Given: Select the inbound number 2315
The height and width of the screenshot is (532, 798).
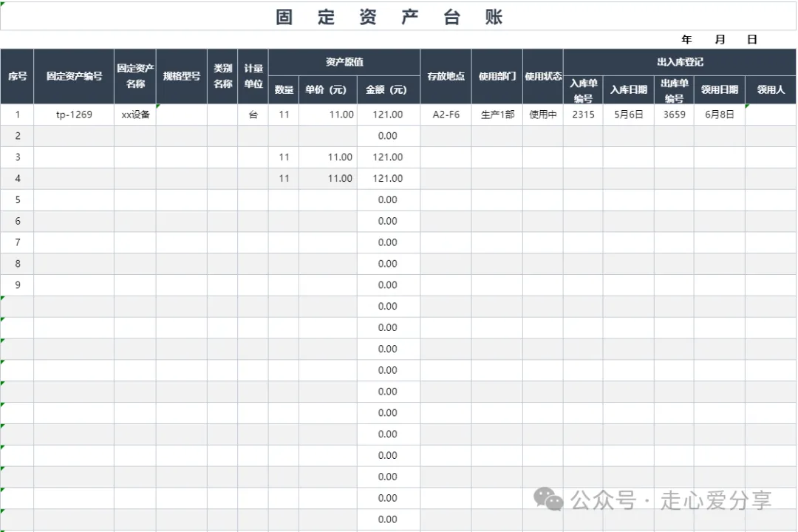Looking at the screenshot, I should point(583,115).
